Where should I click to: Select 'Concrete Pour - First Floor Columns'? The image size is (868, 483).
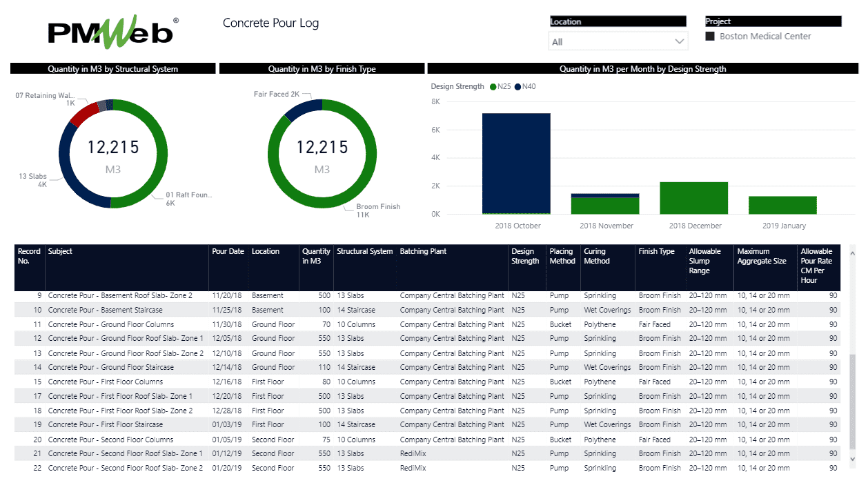tap(106, 382)
